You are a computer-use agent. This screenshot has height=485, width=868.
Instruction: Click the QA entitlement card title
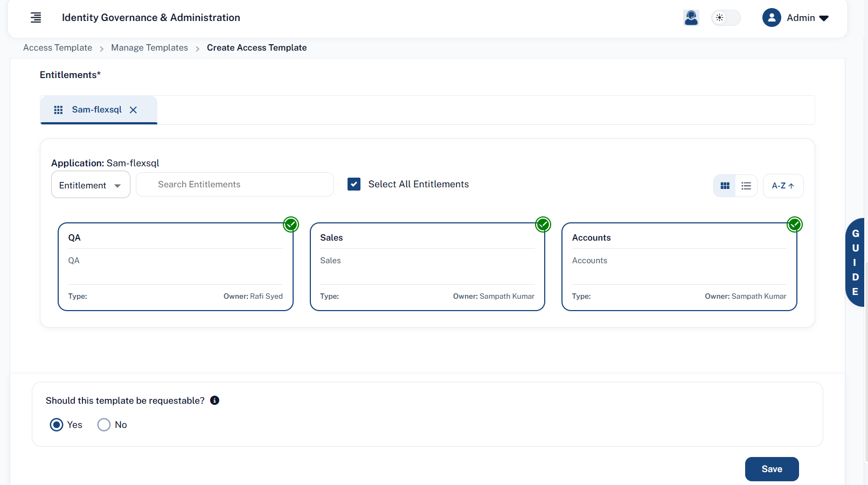[74, 237]
